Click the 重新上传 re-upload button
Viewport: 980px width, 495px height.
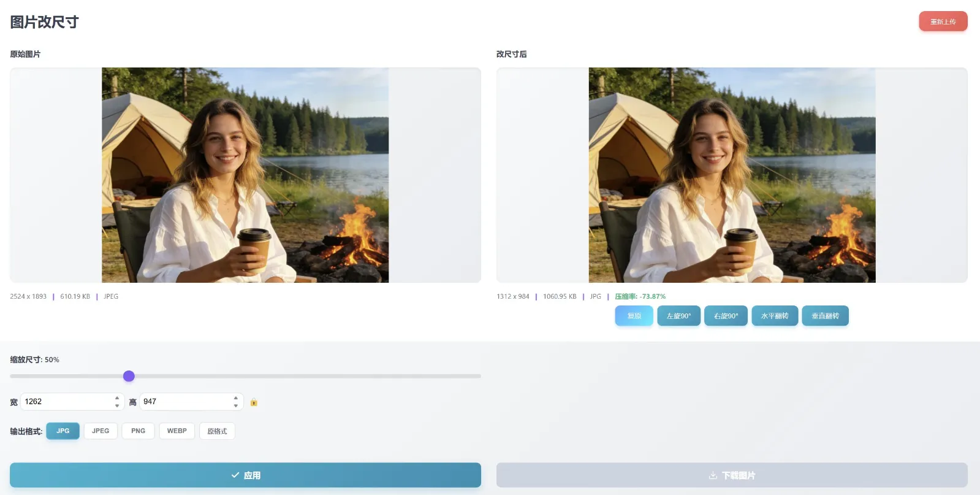coord(943,21)
